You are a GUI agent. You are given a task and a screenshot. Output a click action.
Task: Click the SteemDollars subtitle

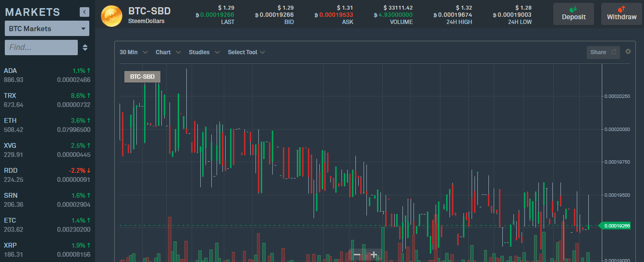146,21
